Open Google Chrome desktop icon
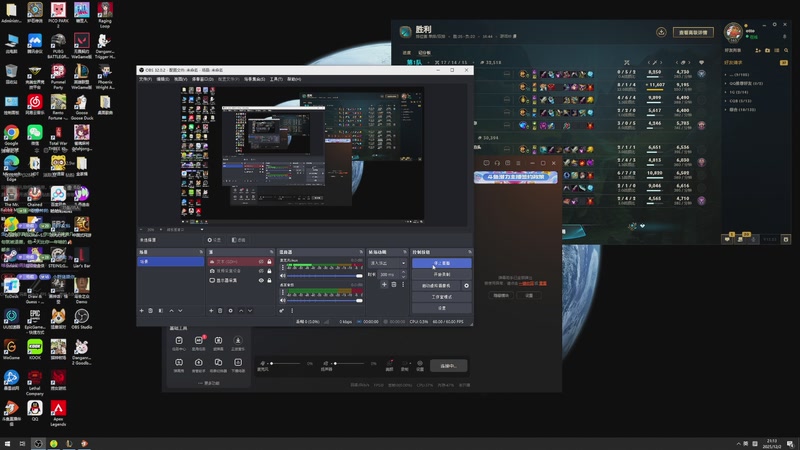 (x=11, y=133)
